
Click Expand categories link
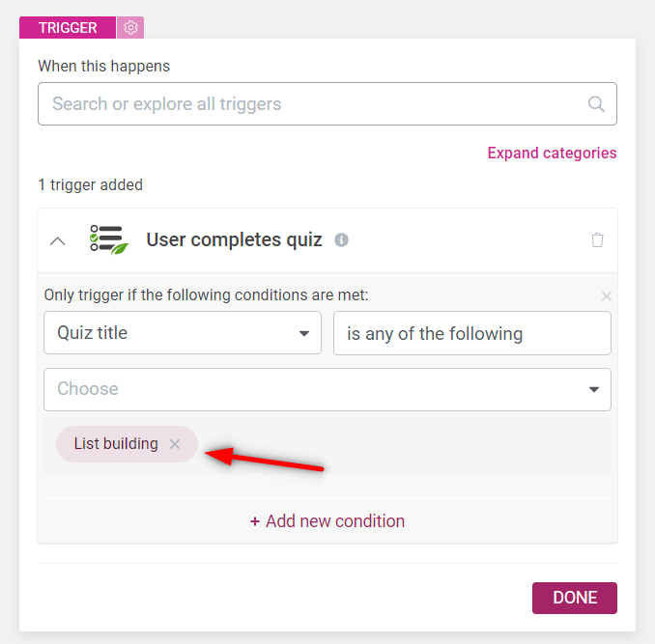click(x=552, y=154)
